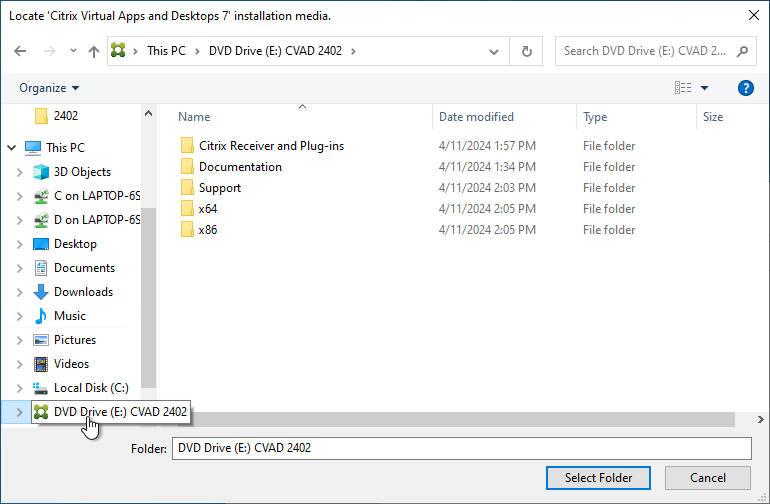Click the Select Folder button
The height and width of the screenshot is (504, 770).
tap(598, 478)
